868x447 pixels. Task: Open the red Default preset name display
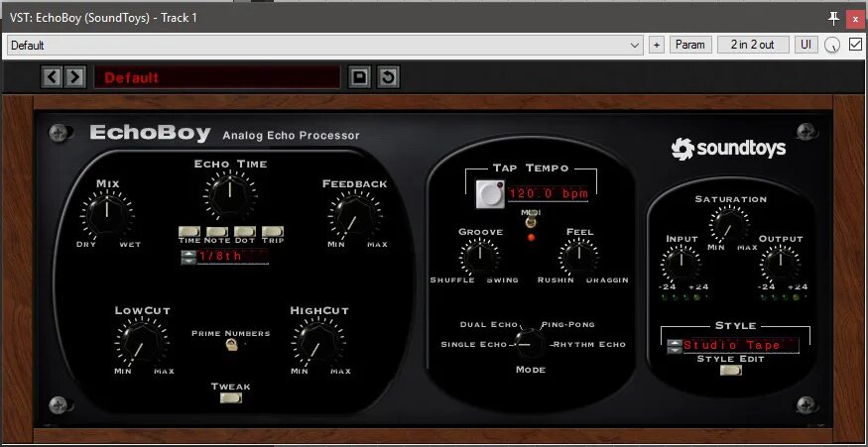217,77
